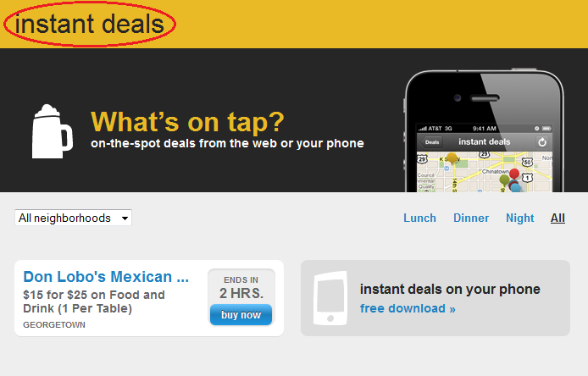This screenshot has height=376, width=588.
Task: Click the free download link
Action: (x=408, y=308)
